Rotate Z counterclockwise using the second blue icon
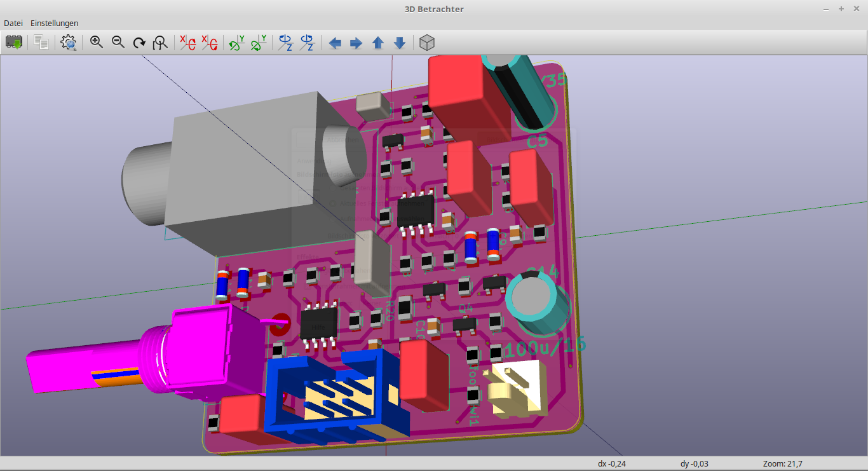This screenshot has height=471, width=868. pyautogui.click(x=308, y=43)
